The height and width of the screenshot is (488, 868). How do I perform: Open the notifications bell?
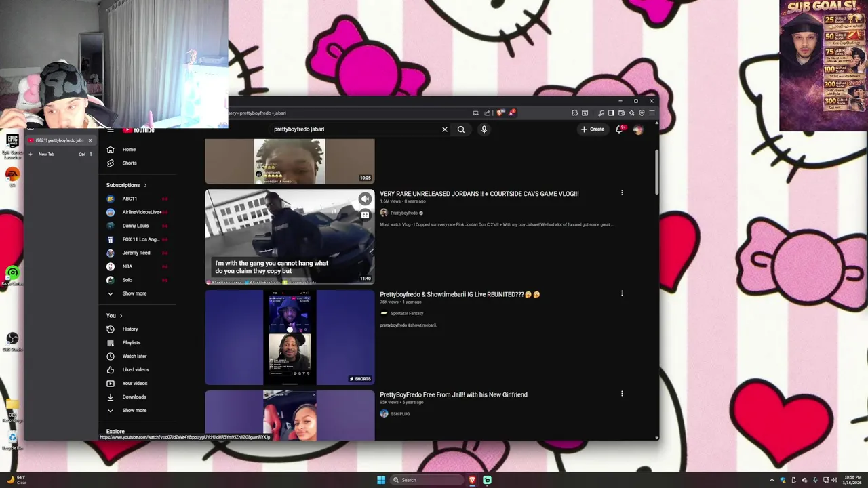(x=619, y=129)
